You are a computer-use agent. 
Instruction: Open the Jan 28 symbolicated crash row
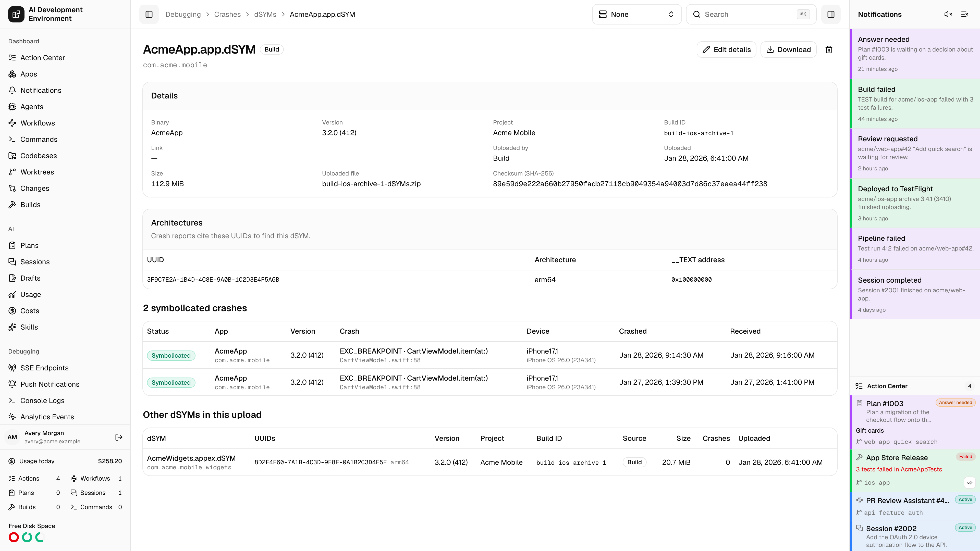490,355
